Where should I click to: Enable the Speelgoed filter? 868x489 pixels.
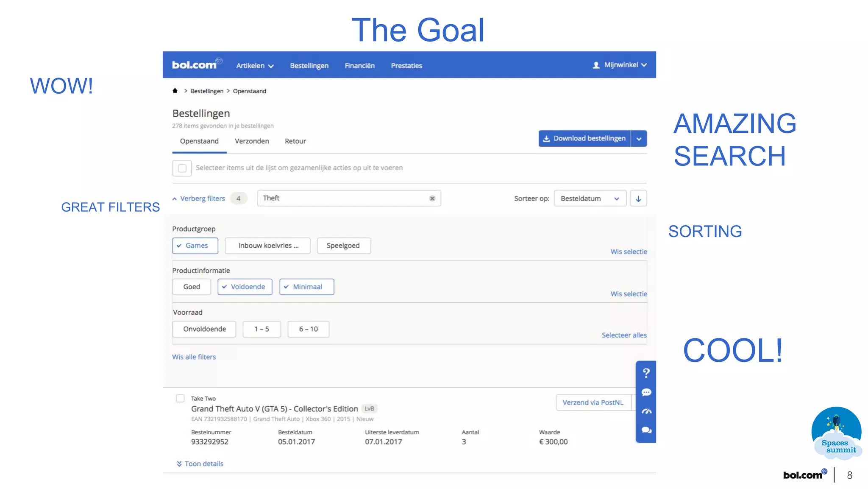pos(344,246)
